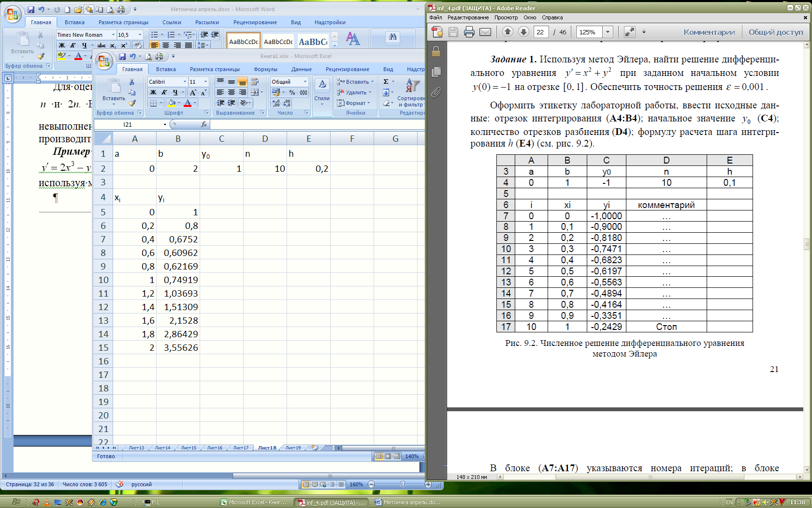The image size is (812, 508).
Task: Expand the Excel name box dropdown
Action: tap(165, 124)
